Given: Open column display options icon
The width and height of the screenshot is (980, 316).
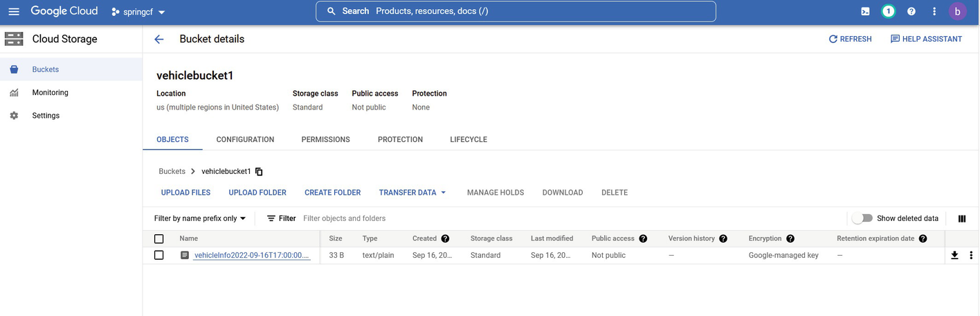Looking at the screenshot, I should click(x=961, y=218).
